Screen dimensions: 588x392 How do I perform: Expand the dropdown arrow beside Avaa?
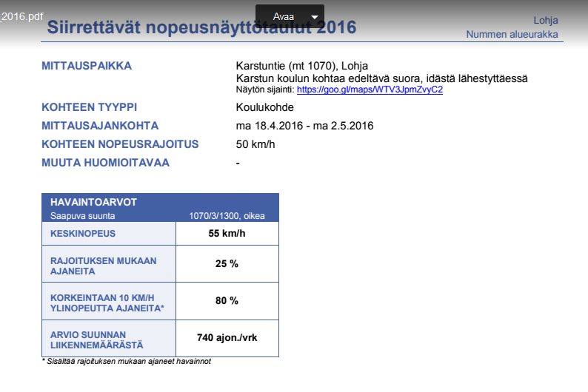tap(315, 17)
